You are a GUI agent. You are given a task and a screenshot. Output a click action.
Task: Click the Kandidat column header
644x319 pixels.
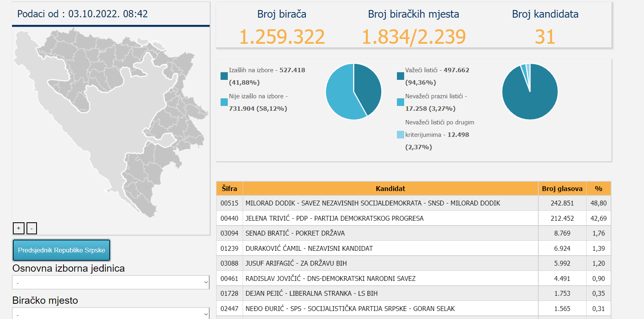pyautogui.click(x=390, y=189)
